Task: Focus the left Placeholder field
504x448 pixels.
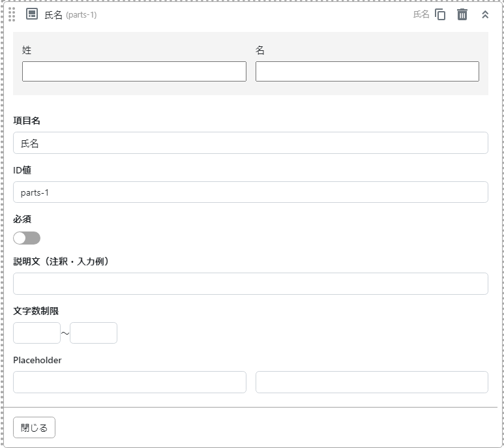Action: [130, 382]
